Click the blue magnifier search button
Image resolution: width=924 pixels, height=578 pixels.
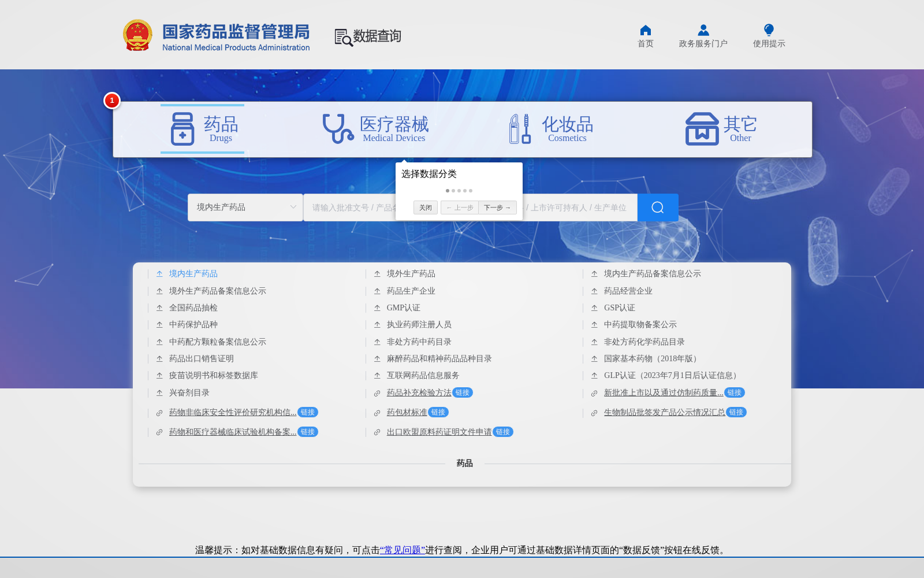pos(658,208)
